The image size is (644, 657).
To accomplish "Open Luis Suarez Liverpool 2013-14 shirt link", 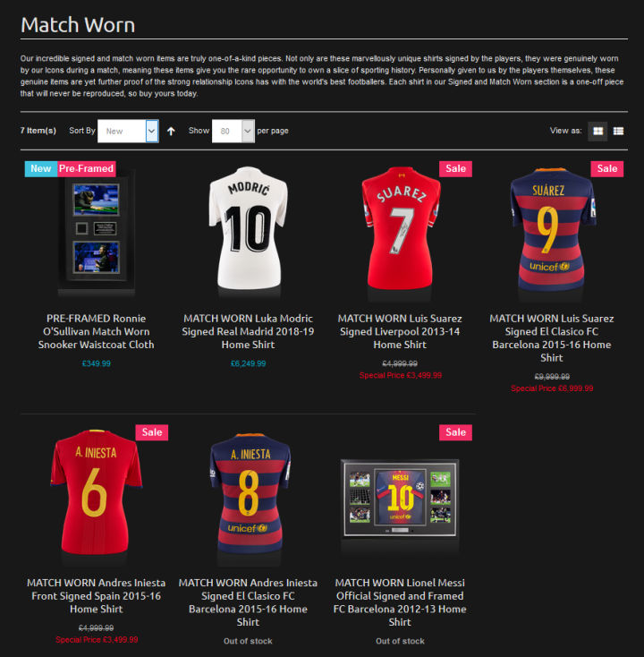I will coord(400,331).
